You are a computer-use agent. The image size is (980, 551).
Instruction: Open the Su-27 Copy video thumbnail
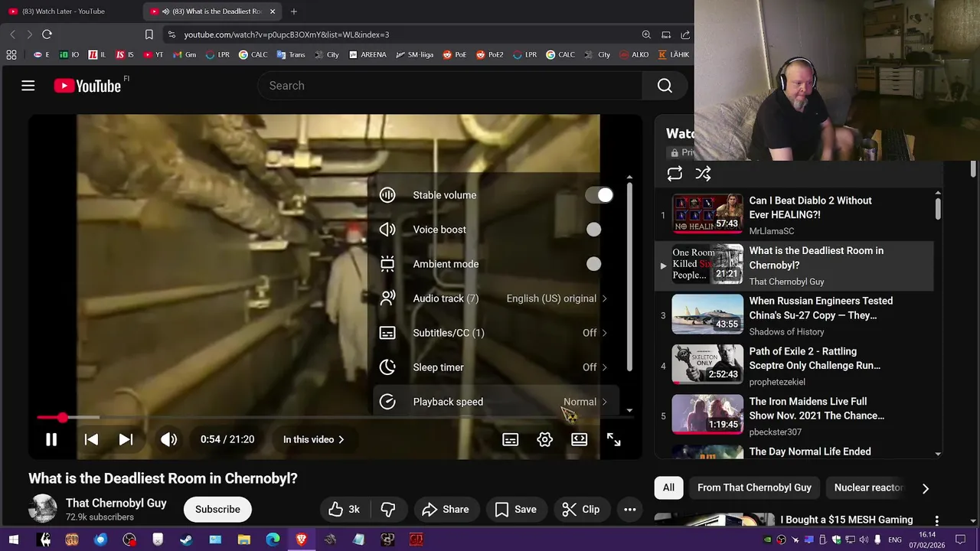point(707,315)
